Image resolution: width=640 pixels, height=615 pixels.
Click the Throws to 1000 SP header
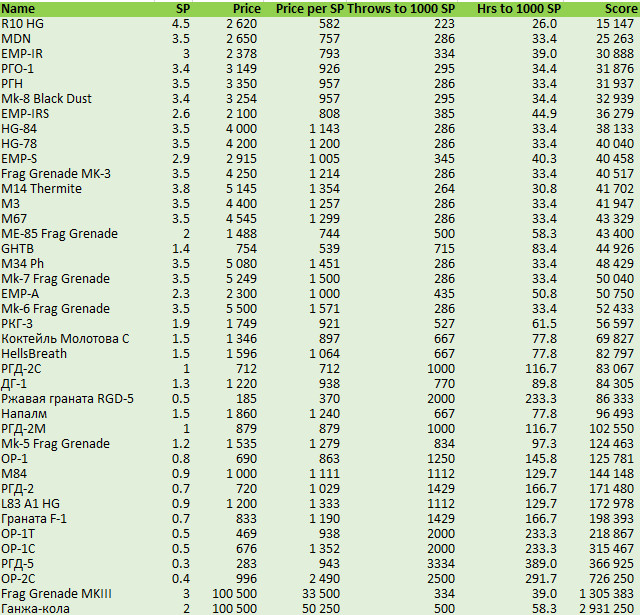[x=401, y=9]
